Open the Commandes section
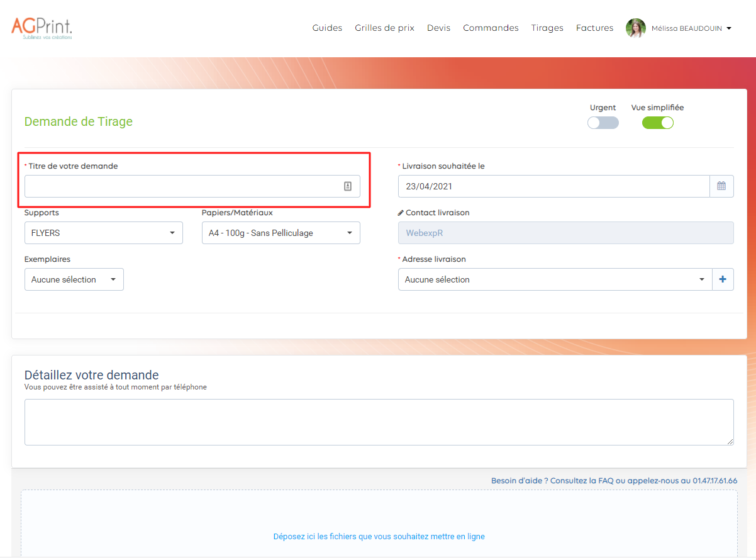Image resolution: width=756 pixels, height=560 pixels. coord(491,28)
